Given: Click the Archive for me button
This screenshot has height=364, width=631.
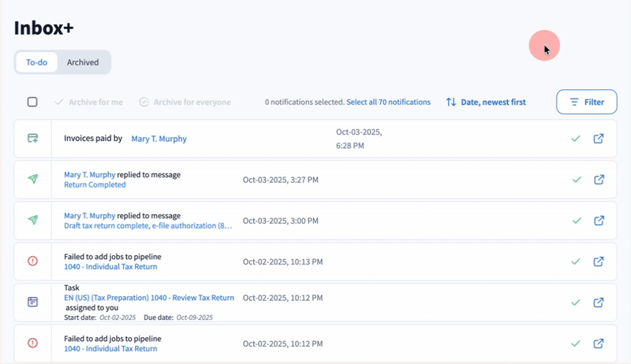Looking at the screenshot, I should 89,102.
